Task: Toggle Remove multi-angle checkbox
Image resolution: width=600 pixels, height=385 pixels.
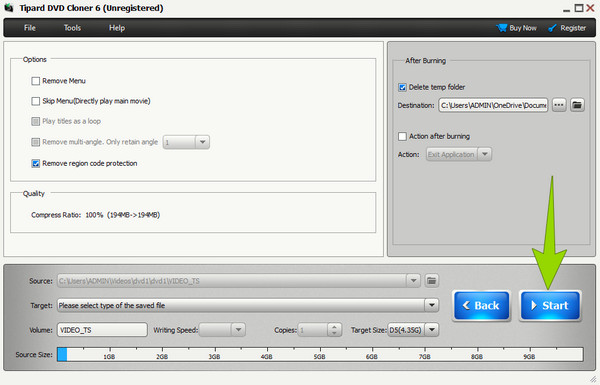Action: pos(36,142)
